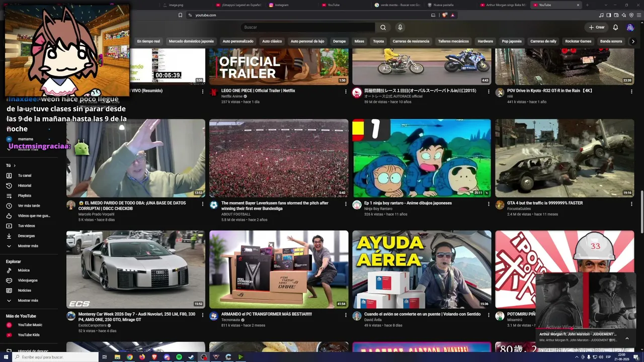Screen dimensions: 644x362
Task: Launch YouTube Kids from sidebar
Action: tap(29, 335)
